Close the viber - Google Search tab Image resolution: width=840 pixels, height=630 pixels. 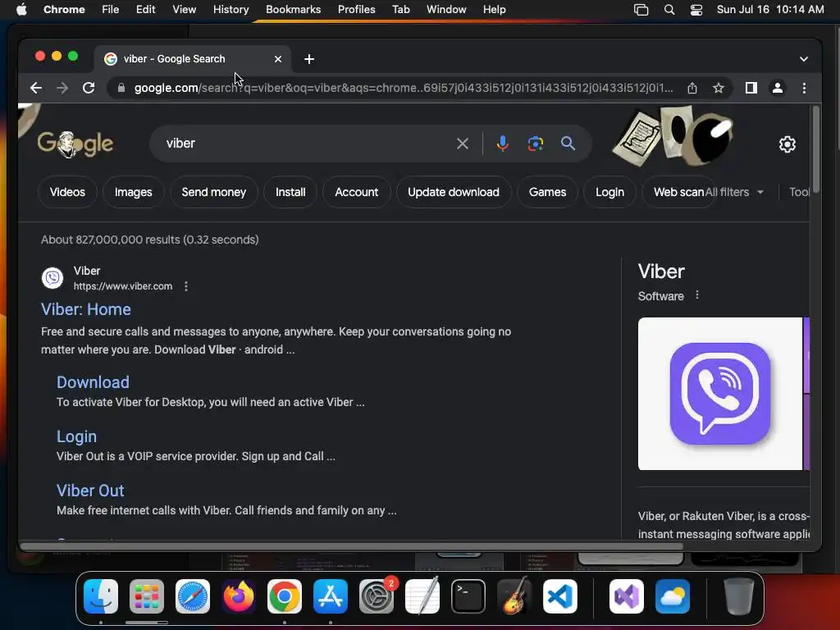tap(277, 59)
